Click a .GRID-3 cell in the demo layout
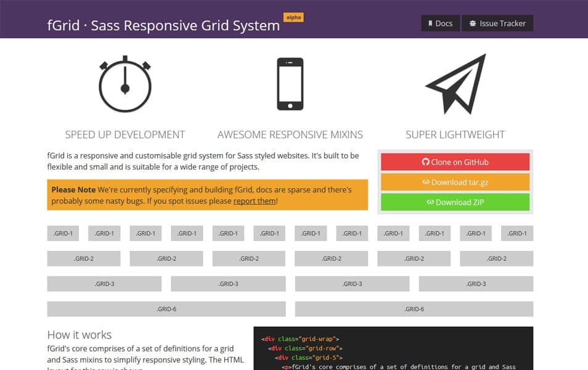The height and width of the screenshot is (370, 588). [x=104, y=284]
